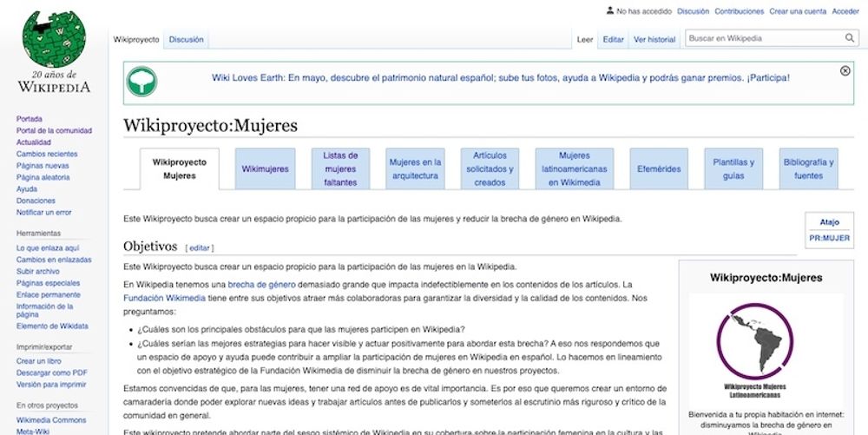
Task: Open Cambios recientes
Action: [47, 154]
